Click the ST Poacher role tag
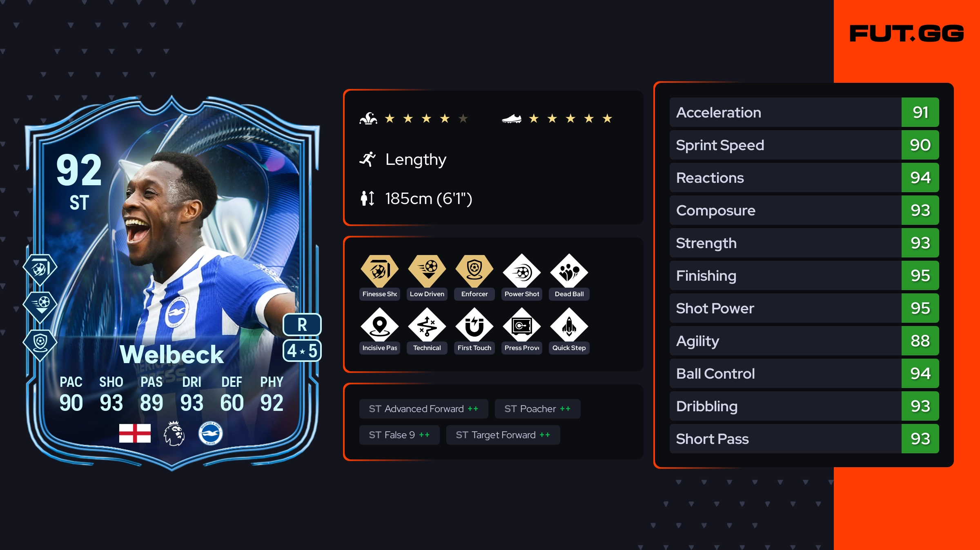The image size is (980, 550). point(537,409)
